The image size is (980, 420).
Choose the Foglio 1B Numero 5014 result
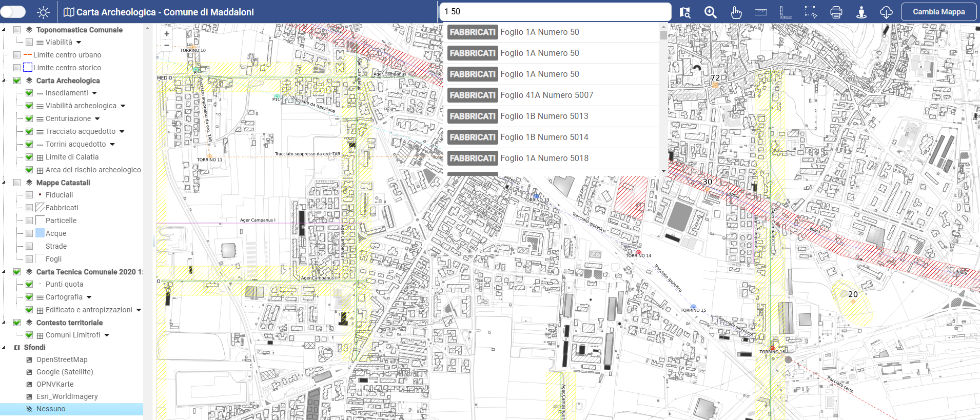pos(544,137)
